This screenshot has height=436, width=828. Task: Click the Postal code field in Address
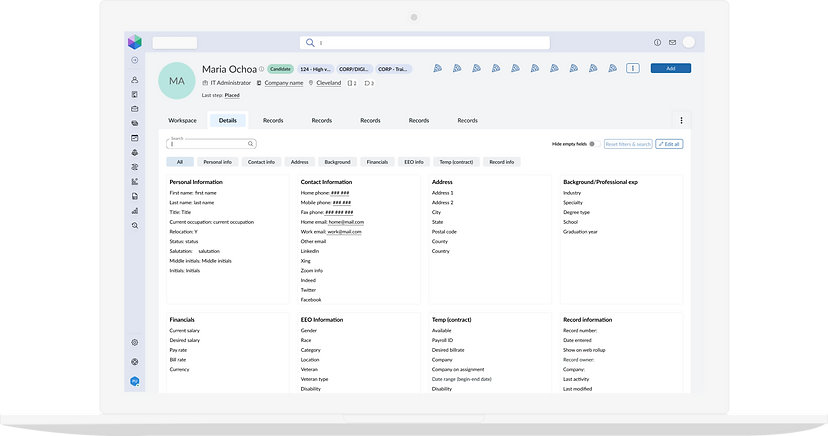(444, 232)
